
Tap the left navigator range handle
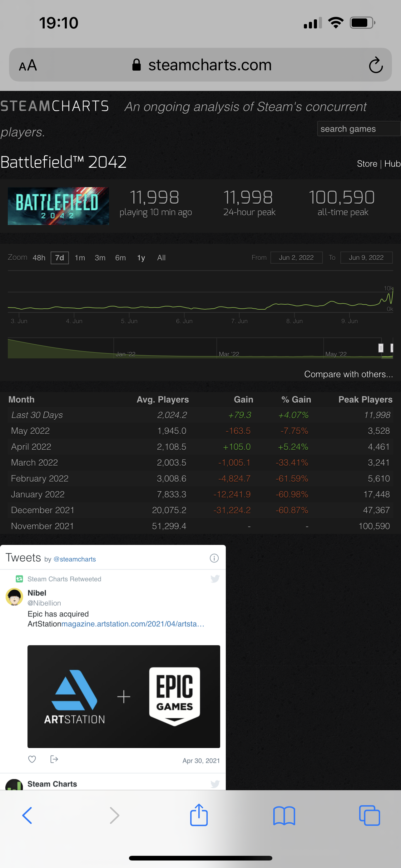[381, 348]
